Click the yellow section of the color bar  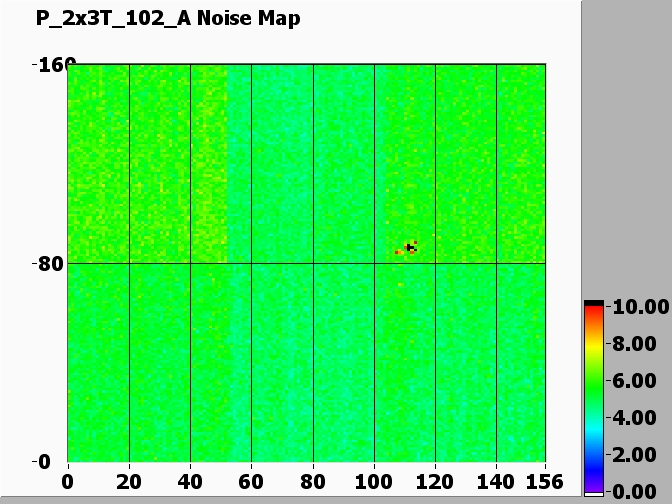[594, 345]
